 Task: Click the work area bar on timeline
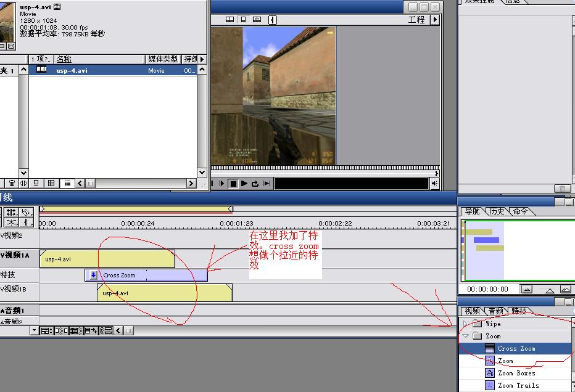point(136,209)
